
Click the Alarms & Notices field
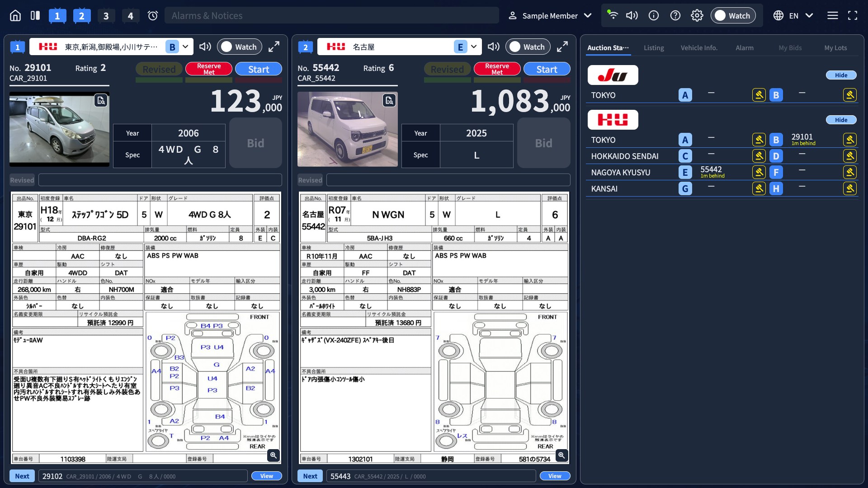[x=332, y=16]
